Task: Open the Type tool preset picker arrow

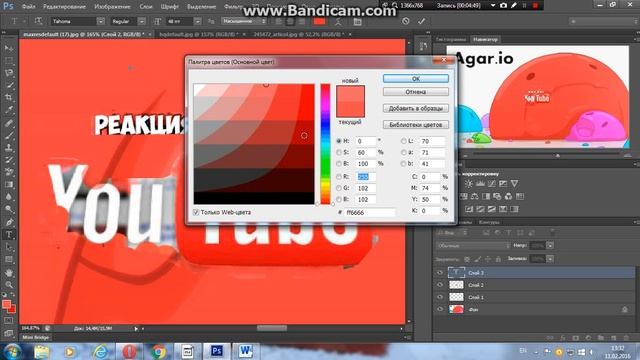Action: [x=24, y=21]
